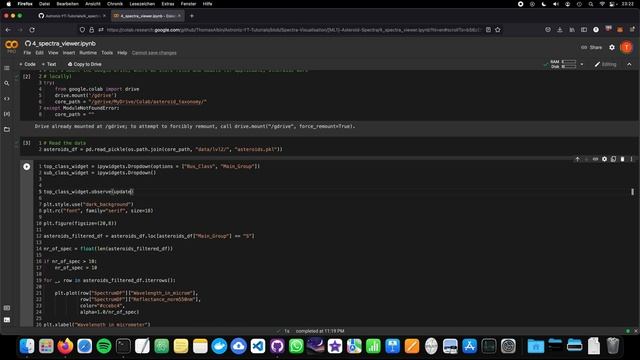Click Cannot save changes link
Image resolution: width=640 pixels, height=360 pixels.
point(154,53)
